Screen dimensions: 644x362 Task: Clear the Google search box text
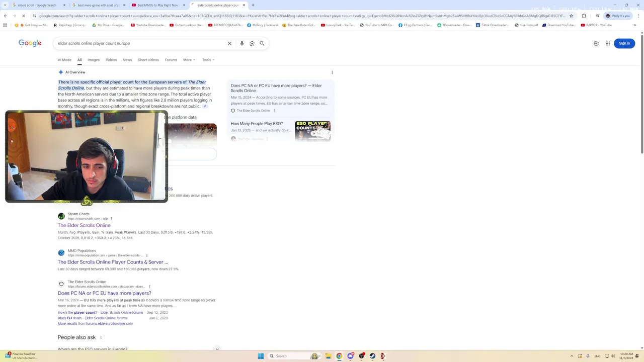click(229, 43)
